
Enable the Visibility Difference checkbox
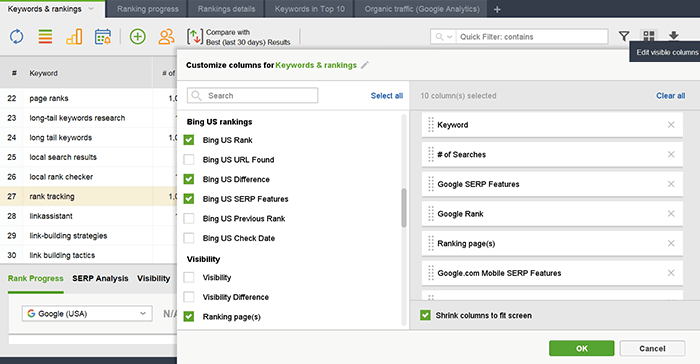[x=189, y=297]
